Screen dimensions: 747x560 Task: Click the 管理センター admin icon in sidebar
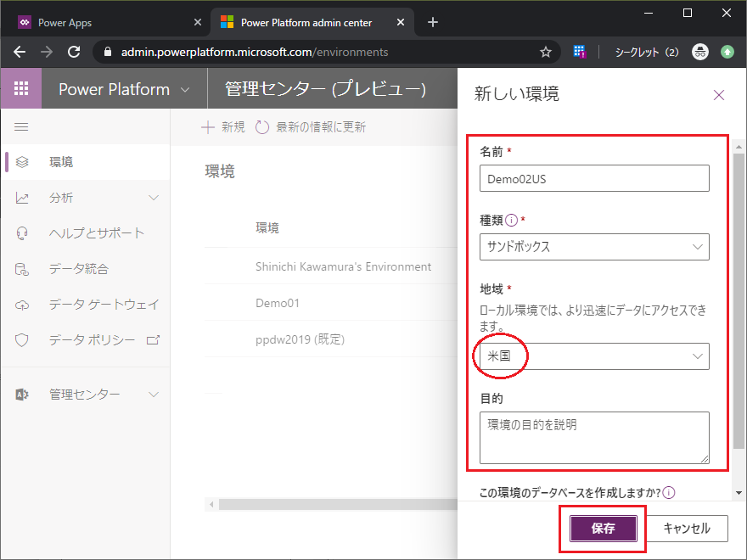tap(22, 395)
